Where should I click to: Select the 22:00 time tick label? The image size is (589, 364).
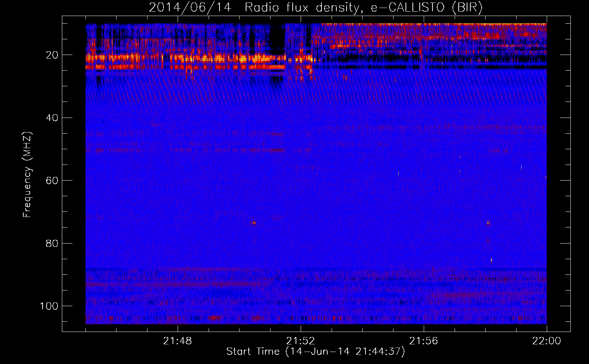click(x=547, y=341)
